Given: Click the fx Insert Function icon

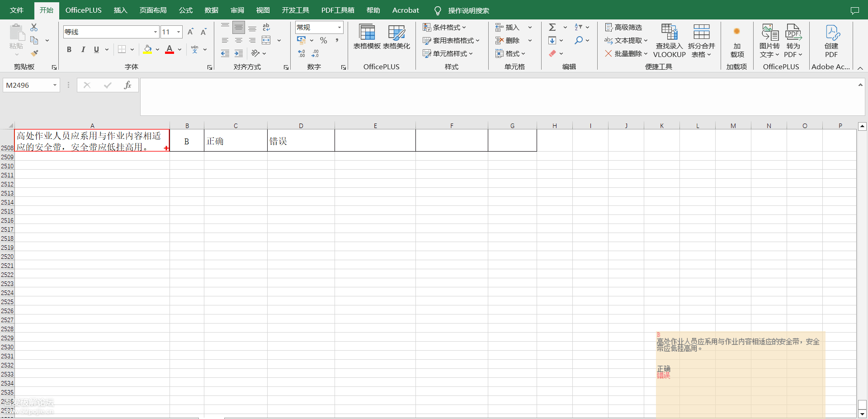Looking at the screenshot, I should 127,85.
